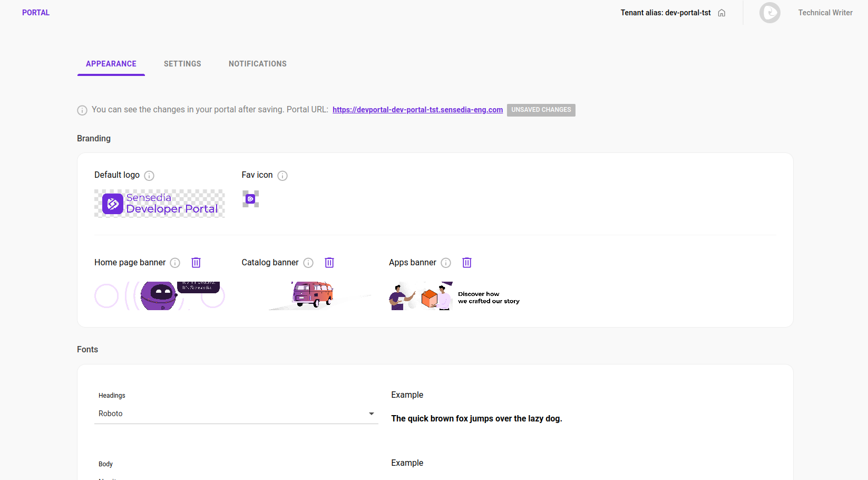
Task: Select the Sensedia Developer Portal logo thumbnail
Action: coord(159,204)
